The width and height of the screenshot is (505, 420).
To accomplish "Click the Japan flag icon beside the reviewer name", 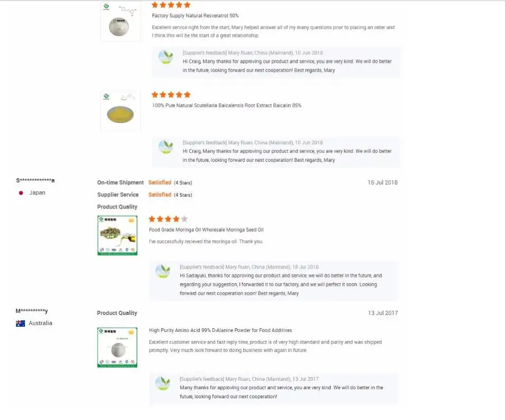I will point(20,192).
